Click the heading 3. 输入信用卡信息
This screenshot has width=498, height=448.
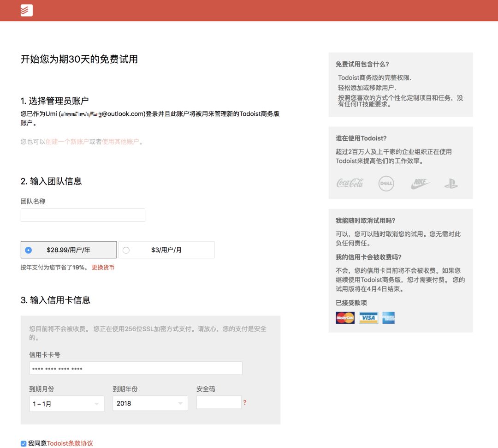(x=56, y=300)
